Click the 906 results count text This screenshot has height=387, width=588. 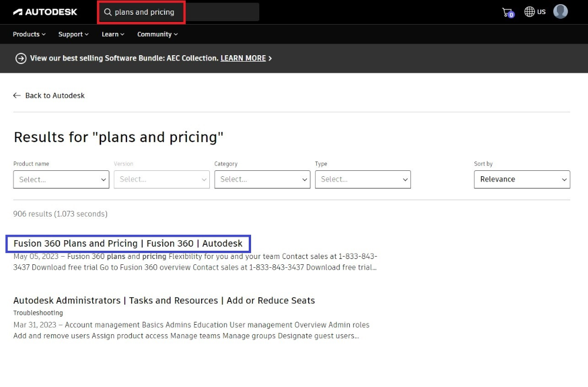[x=60, y=214]
